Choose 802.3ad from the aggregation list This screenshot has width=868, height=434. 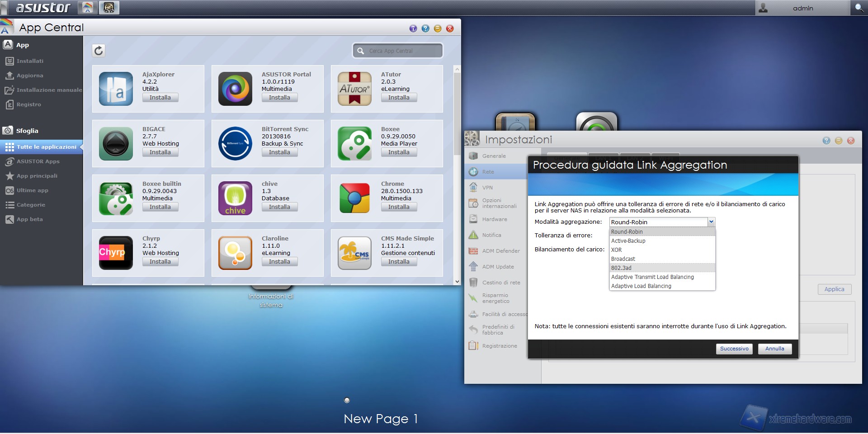pyautogui.click(x=622, y=268)
